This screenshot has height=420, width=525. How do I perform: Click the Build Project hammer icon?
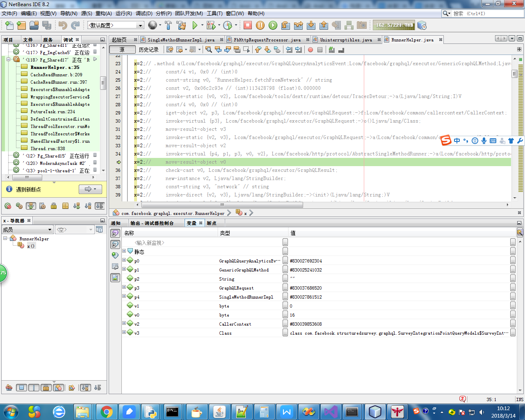point(168,25)
